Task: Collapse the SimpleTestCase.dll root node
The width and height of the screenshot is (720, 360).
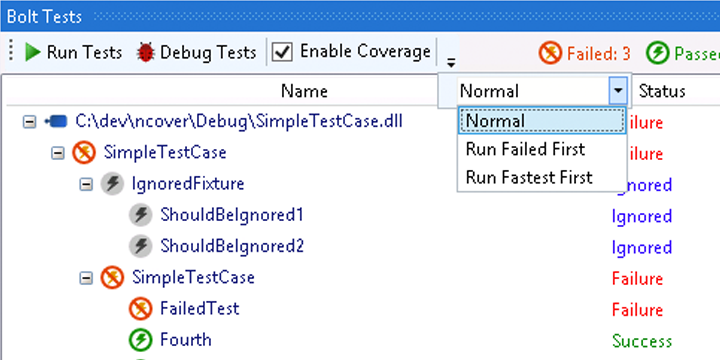Action: [x=29, y=122]
